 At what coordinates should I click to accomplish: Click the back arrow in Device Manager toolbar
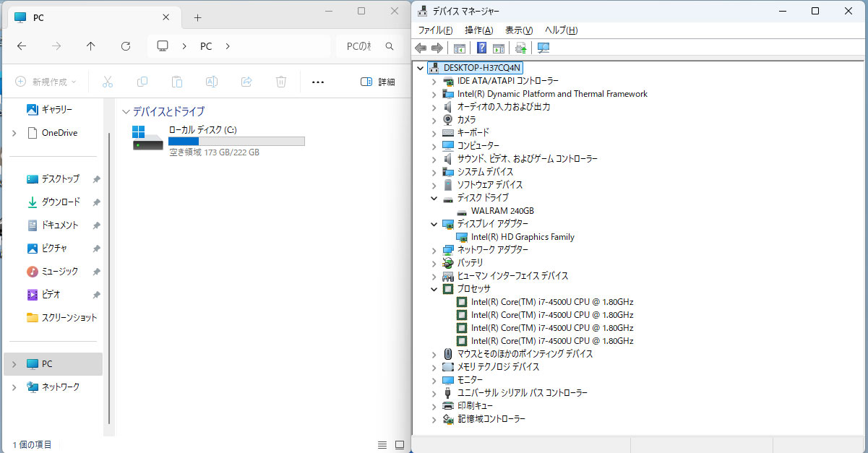(x=421, y=48)
